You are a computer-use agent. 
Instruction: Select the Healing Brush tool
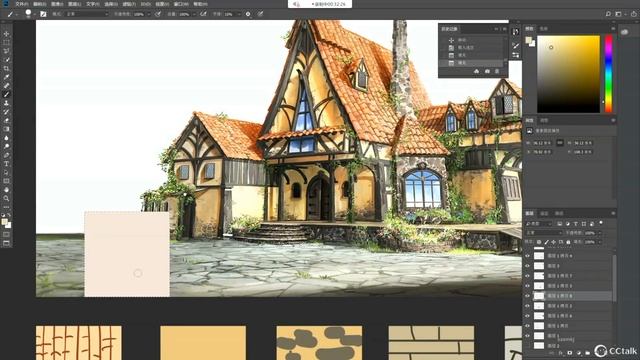(6, 86)
